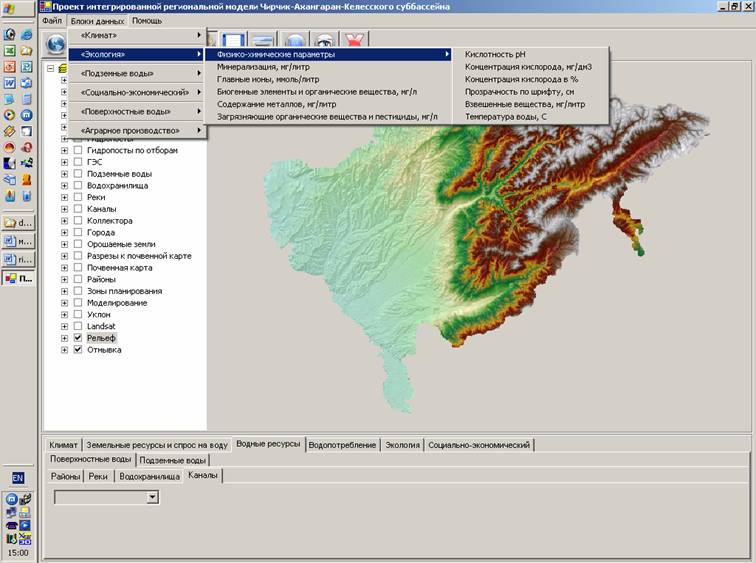Open Internet Explorer from the quick launch bar
756x563 pixels.
[26, 35]
